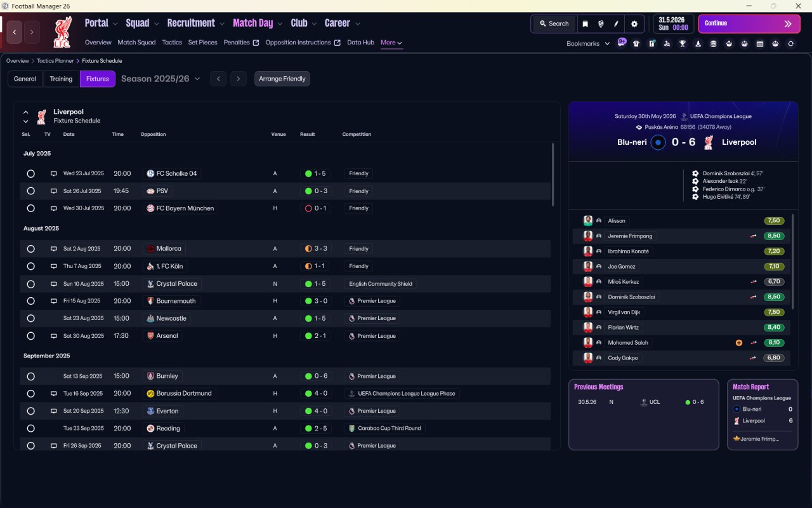Select the FC Bayern München fixture radio button
This screenshot has width=812, height=508.
coord(30,208)
